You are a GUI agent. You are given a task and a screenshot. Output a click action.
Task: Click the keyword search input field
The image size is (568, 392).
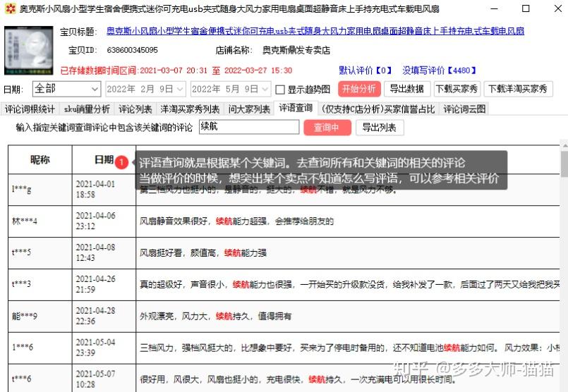point(248,128)
